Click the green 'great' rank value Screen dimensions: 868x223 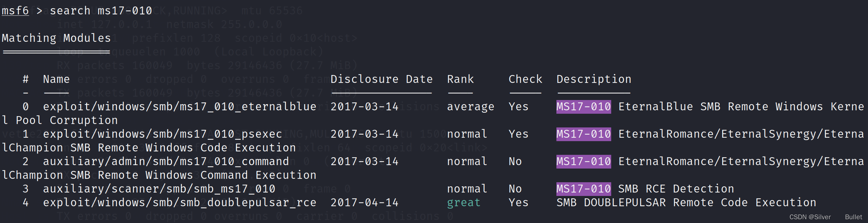pos(464,203)
